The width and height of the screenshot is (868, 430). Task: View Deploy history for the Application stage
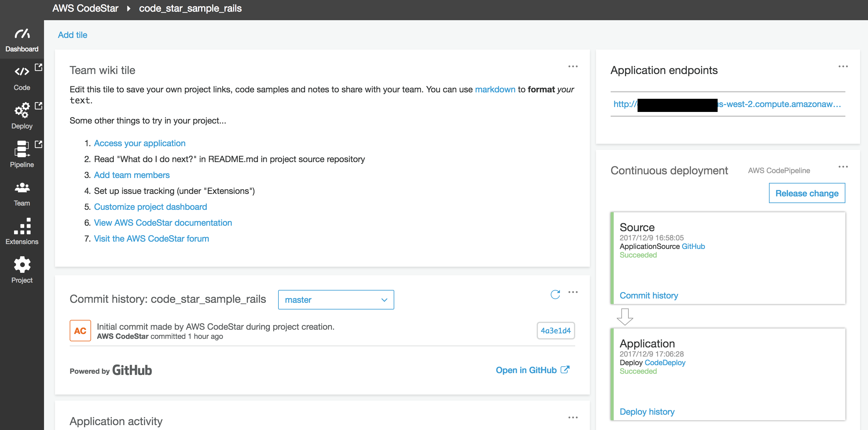(x=647, y=411)
